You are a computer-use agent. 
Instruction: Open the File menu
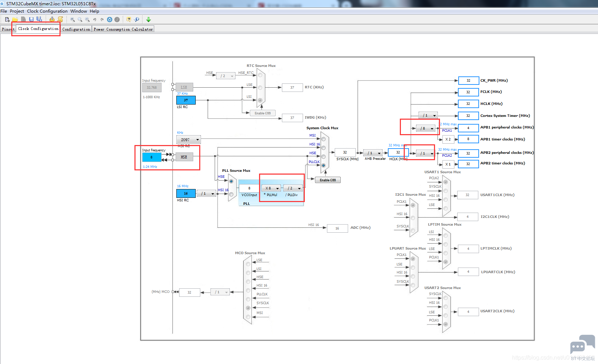(4, 11)
